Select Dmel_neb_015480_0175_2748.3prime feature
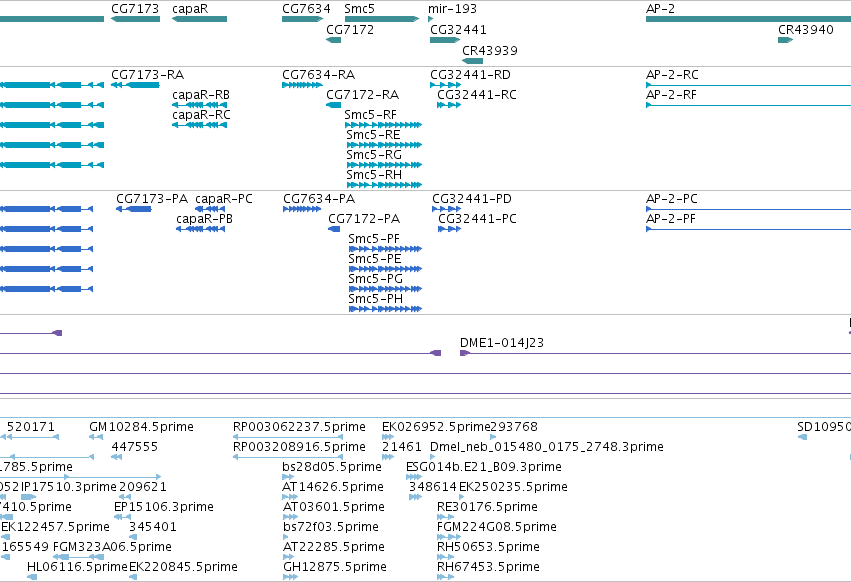This screenshot has width=851, height=582. click(x=433, y=457)
